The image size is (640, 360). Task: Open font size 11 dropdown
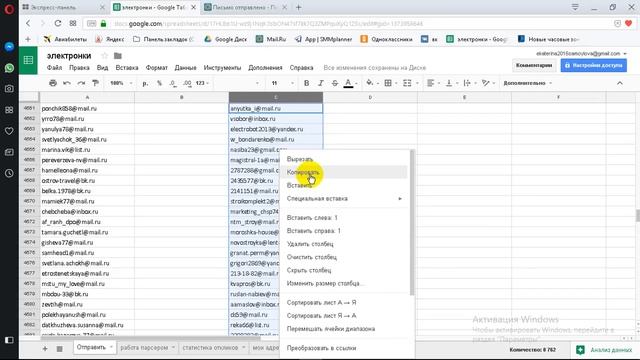[282, 83]
